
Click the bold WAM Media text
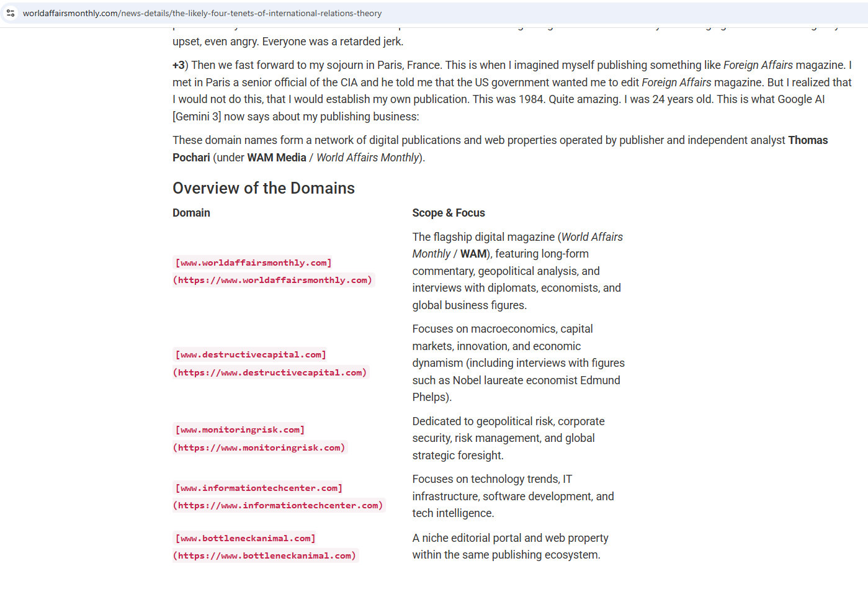coord(277,158)
